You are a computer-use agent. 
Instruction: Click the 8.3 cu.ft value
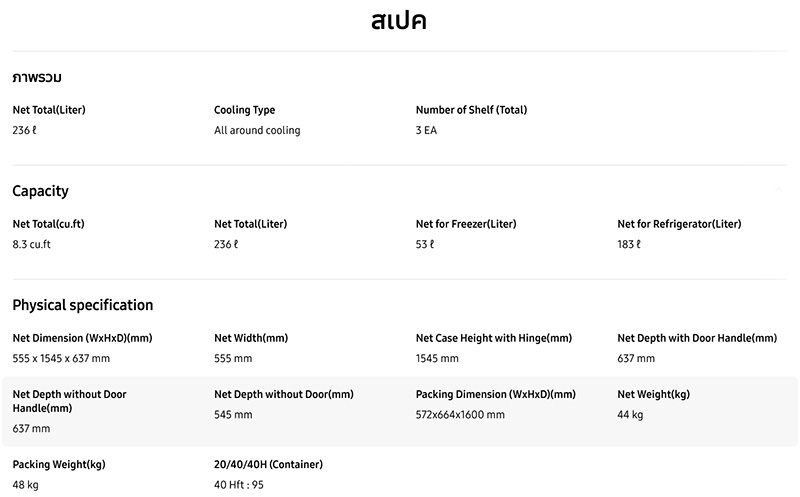[32, 244]
